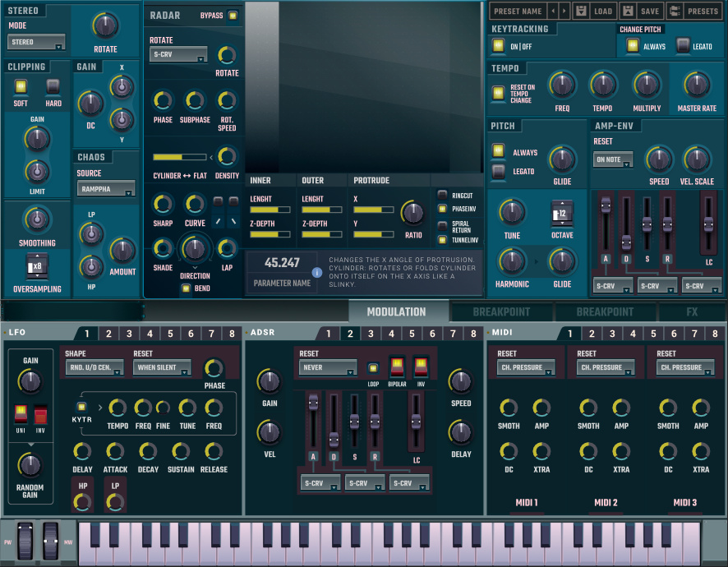
Task: Click the Smoothing knob
Action: (x=37, y=219)
